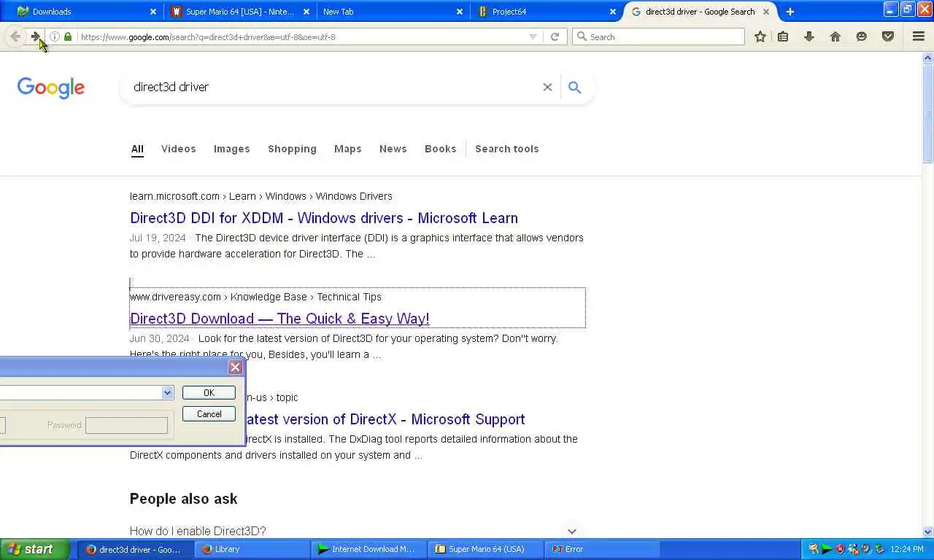Show bookmarks list icon in toolbar
This screenshot has height=560, width=934.
click(783, 36)
